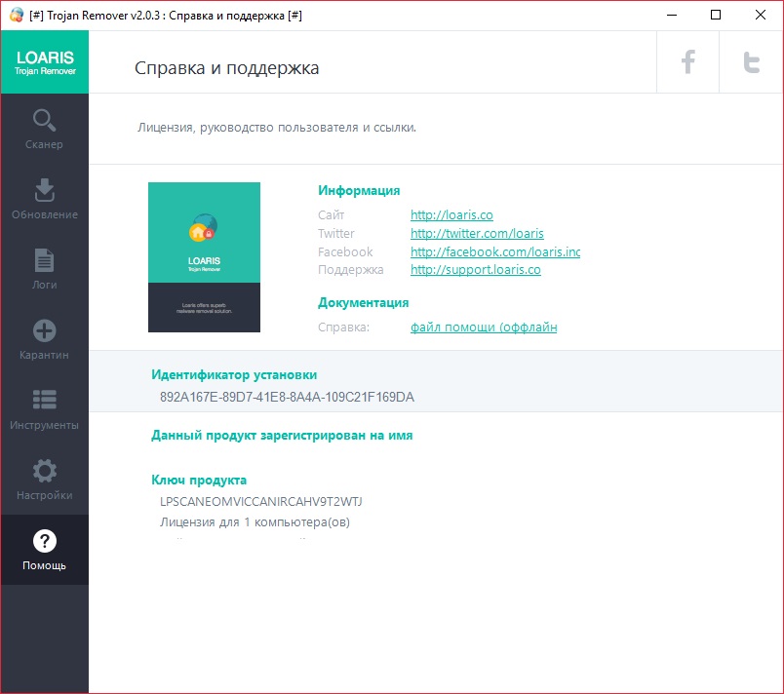Open the http://facebook.com/loaris.inc link

click(x=495, y=251)
